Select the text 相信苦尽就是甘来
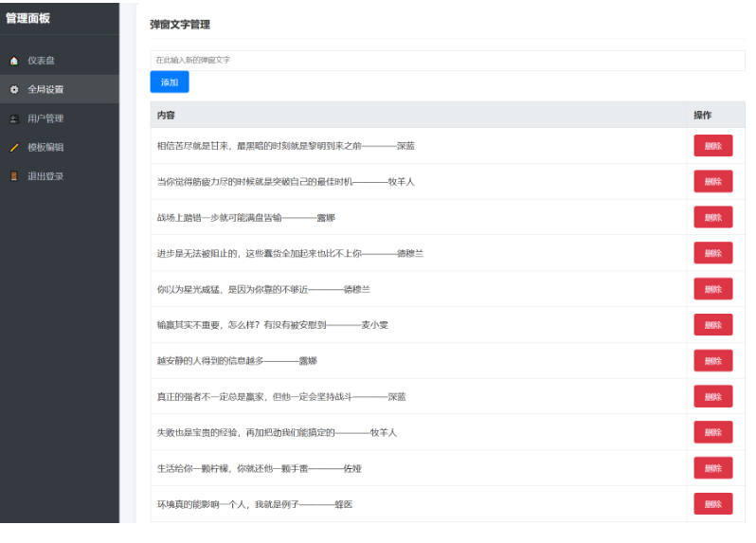Screen dimensions: 756x543 click(x=193, y=146)
